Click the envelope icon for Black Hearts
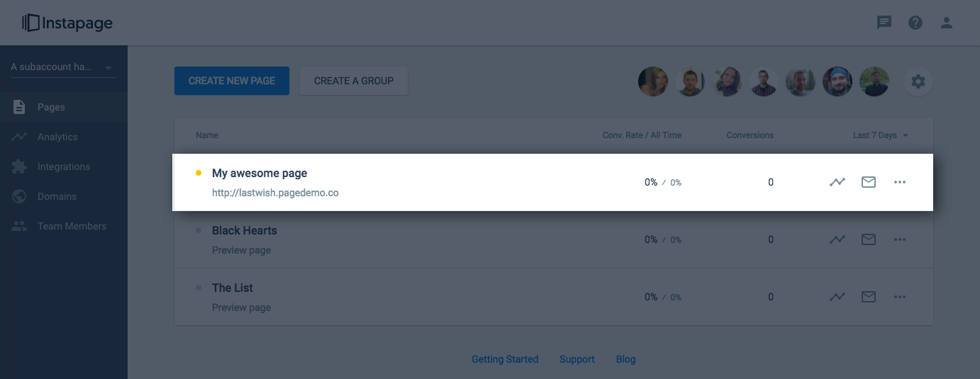Screen dimensions: 980x379 pyautogui.click(x=869, y=239)
